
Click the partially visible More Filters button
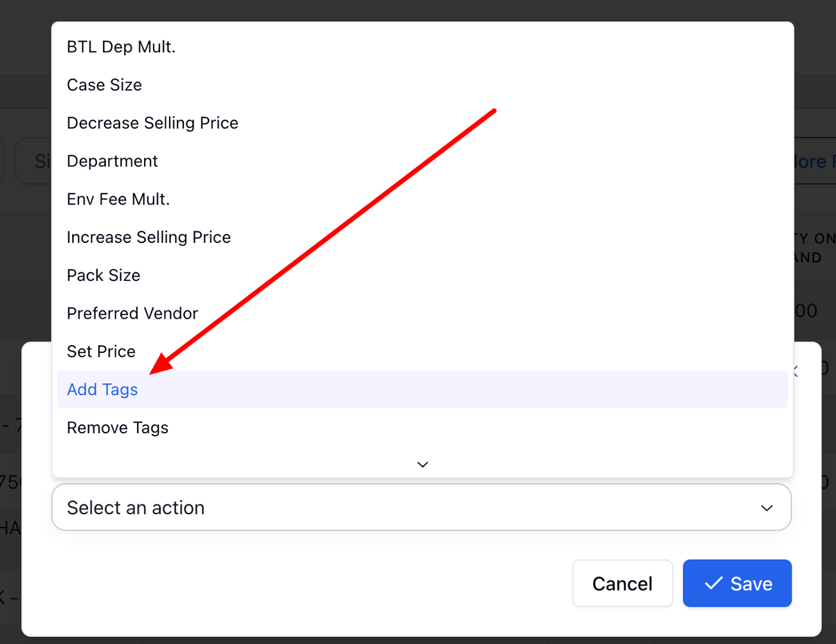click(814, 161)
